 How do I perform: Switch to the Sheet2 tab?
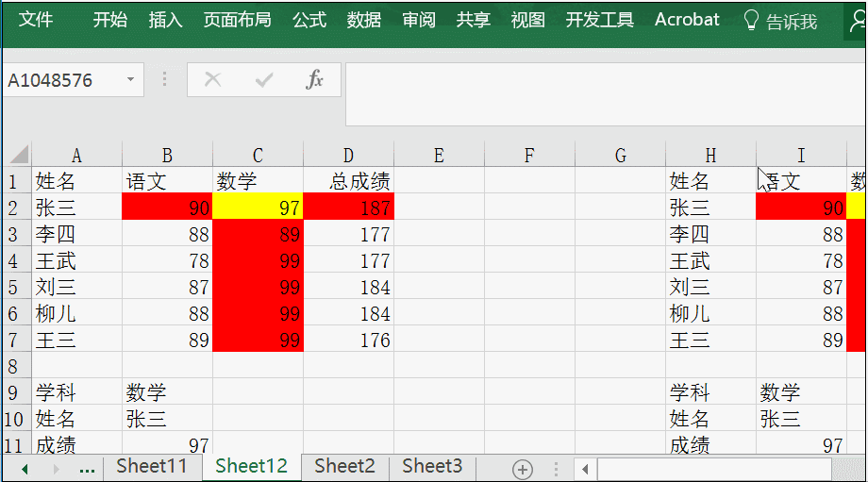tap(344, 467)
